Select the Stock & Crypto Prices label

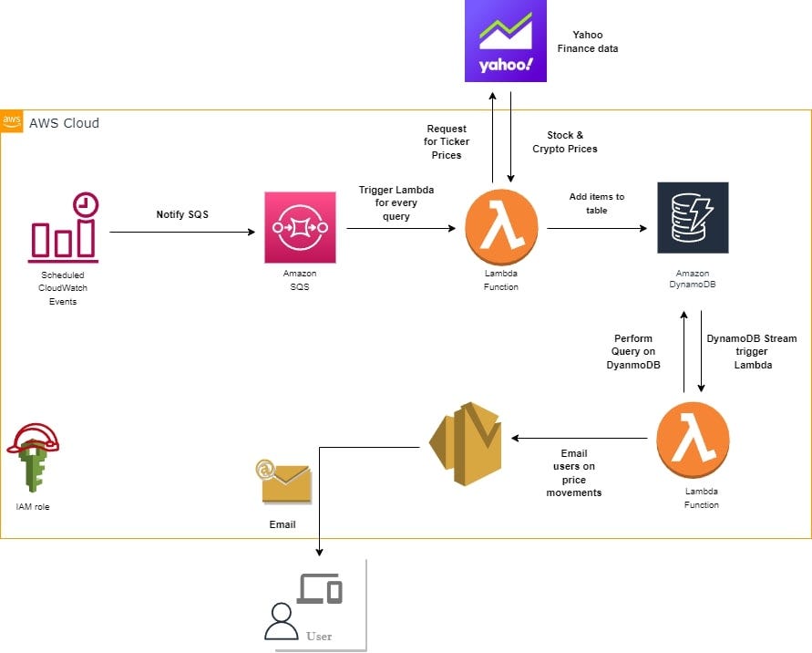click(564, 141)
